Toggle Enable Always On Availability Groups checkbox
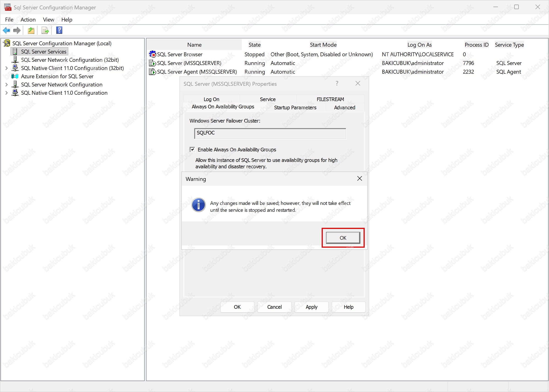The width and height of the screenshot is (549, 392). [192, 149]
